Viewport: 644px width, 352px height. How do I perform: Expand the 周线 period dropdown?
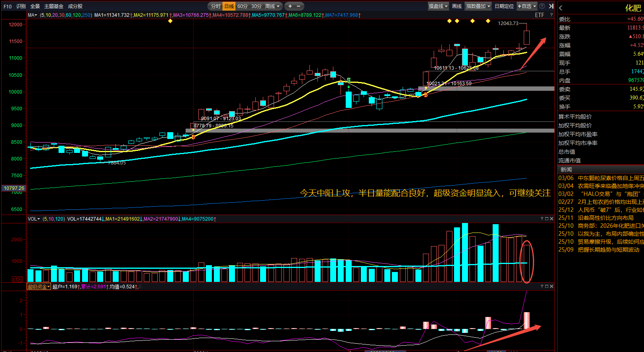pyautogui.click(x=273, y=6)
